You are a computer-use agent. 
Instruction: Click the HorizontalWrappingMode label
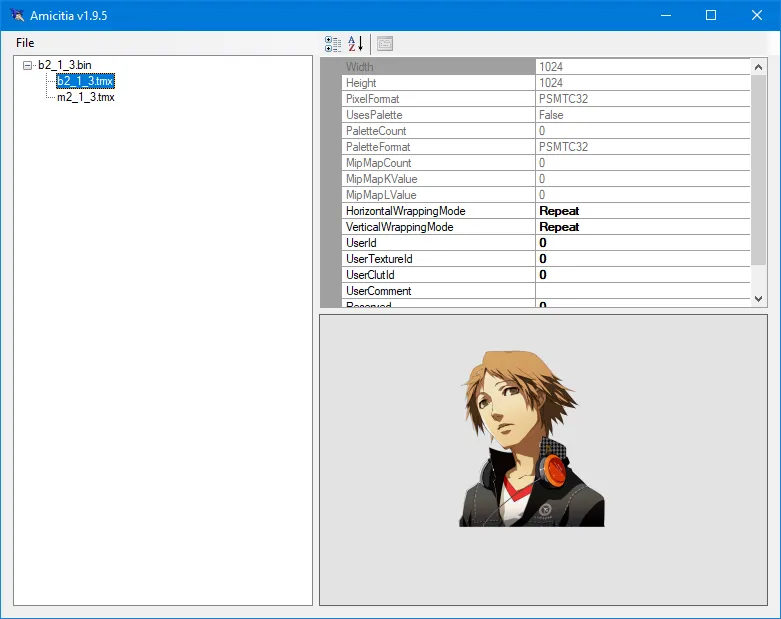[x=405, y=211]
